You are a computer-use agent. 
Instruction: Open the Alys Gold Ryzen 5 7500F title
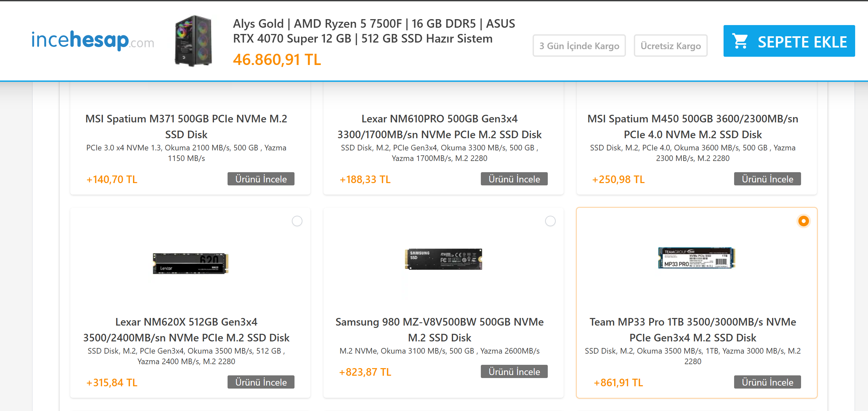click(x=374, y=31)
